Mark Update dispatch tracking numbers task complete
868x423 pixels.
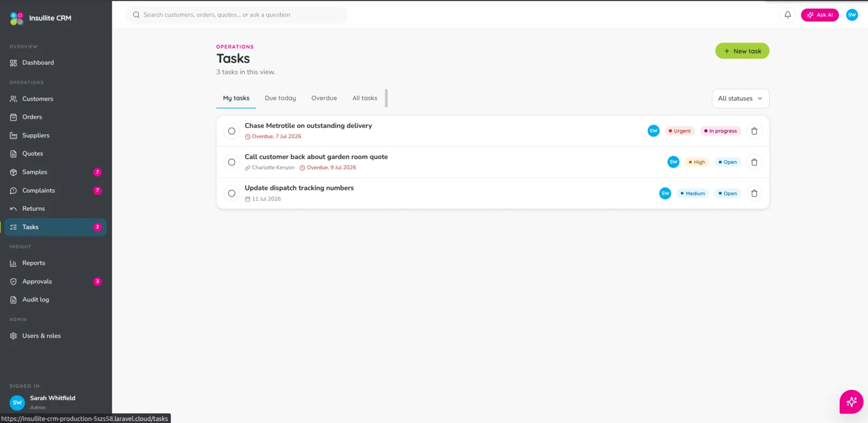[232, 193]
